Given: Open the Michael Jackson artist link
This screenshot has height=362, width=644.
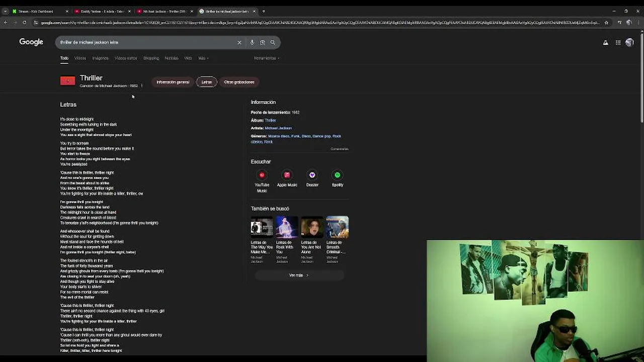Looking at the screenshot, I should tap(278, 128).
